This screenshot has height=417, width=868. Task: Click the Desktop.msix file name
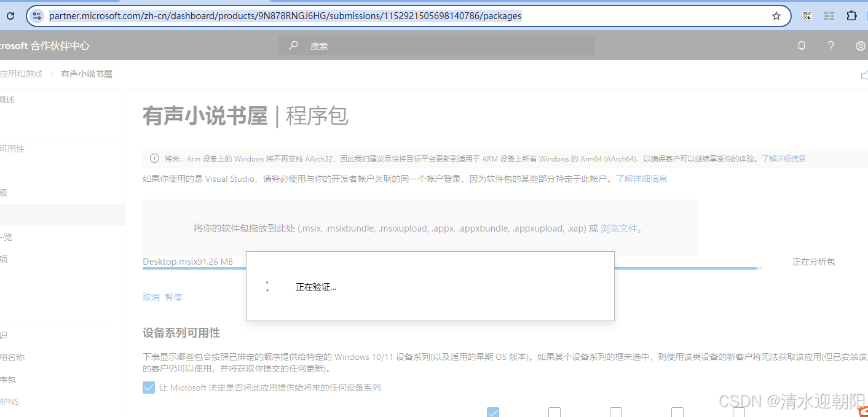click(x=170, y=262)
